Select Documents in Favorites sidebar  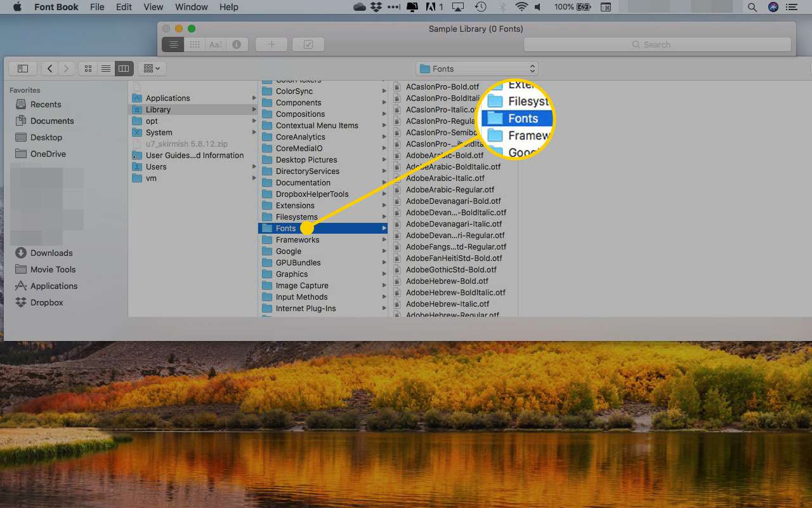(x=52, y=121)
